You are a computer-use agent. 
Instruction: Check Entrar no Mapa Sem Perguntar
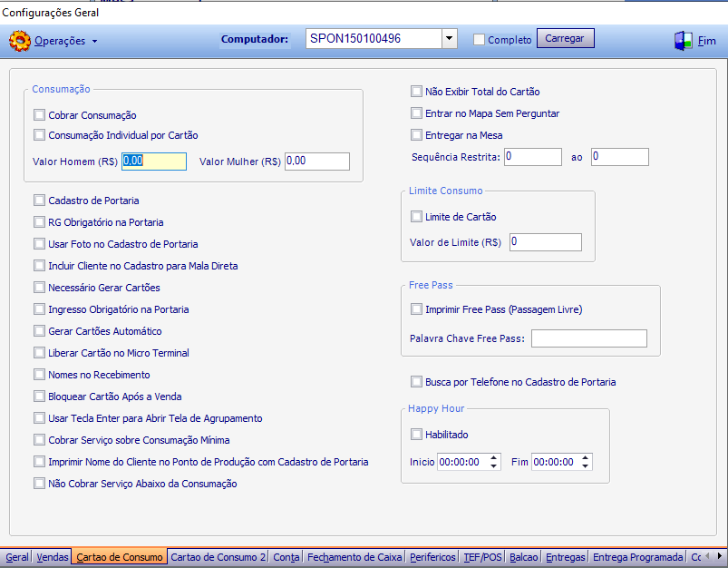[416, 113]
